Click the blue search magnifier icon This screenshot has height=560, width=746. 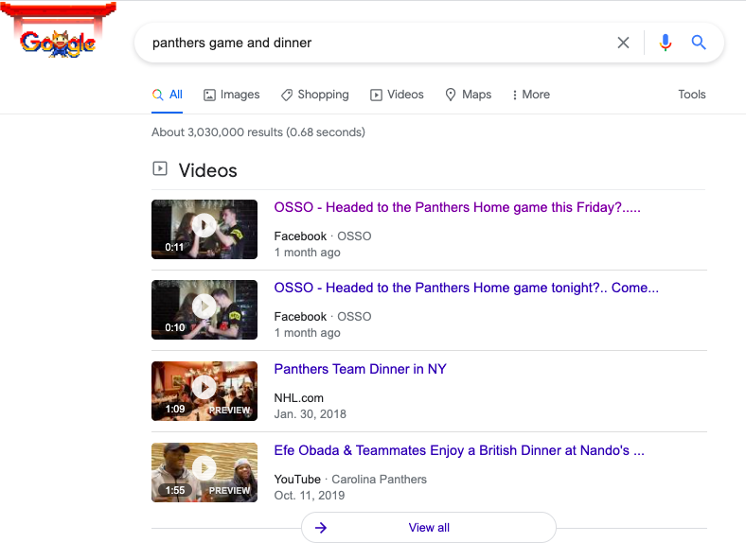699,43
